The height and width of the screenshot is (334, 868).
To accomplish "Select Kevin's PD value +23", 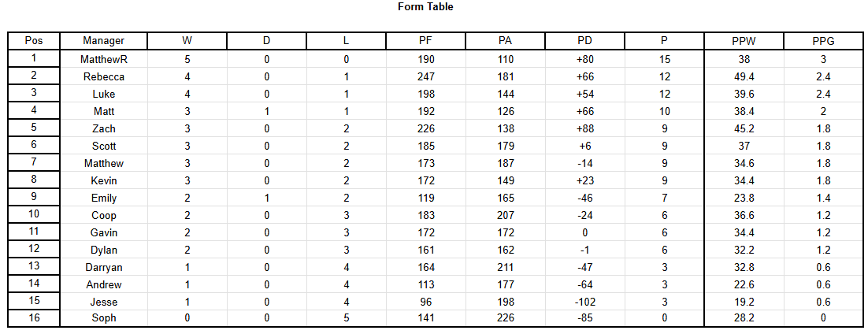I will [584, 180].
